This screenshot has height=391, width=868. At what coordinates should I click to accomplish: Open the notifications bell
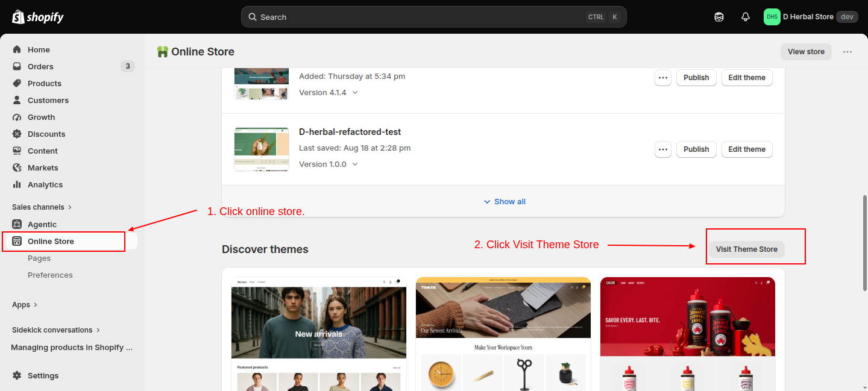[x=746, y=17]
